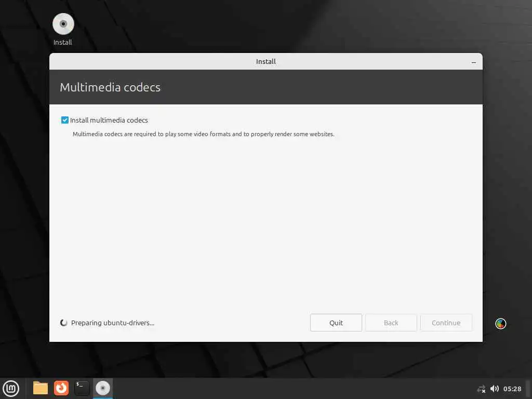Open the Linux Mint start menu
The image size is (532, 399).
click(11, 389)
